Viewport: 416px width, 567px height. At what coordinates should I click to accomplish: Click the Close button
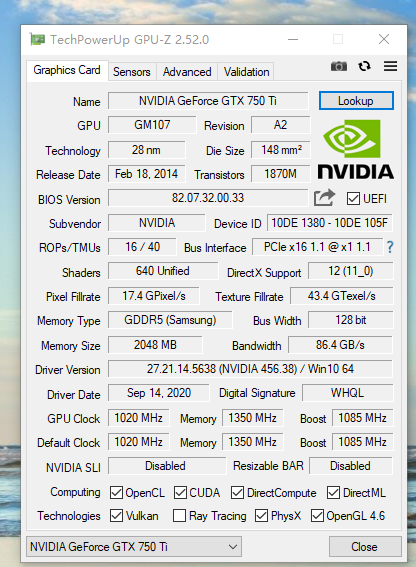(365, 547)
